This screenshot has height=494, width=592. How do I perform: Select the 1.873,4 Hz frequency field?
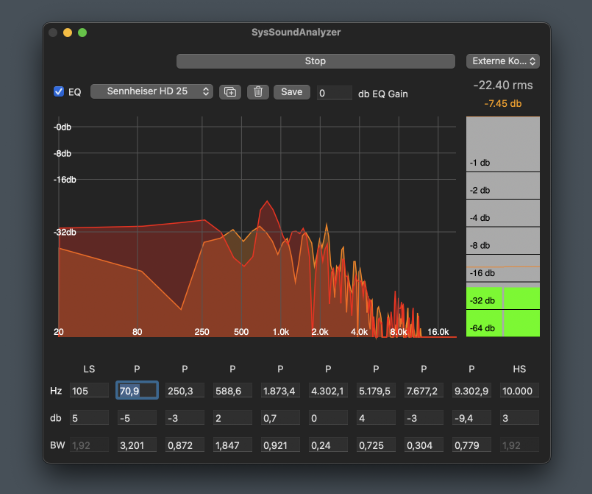pyautogui.click(x=280, y=391)
